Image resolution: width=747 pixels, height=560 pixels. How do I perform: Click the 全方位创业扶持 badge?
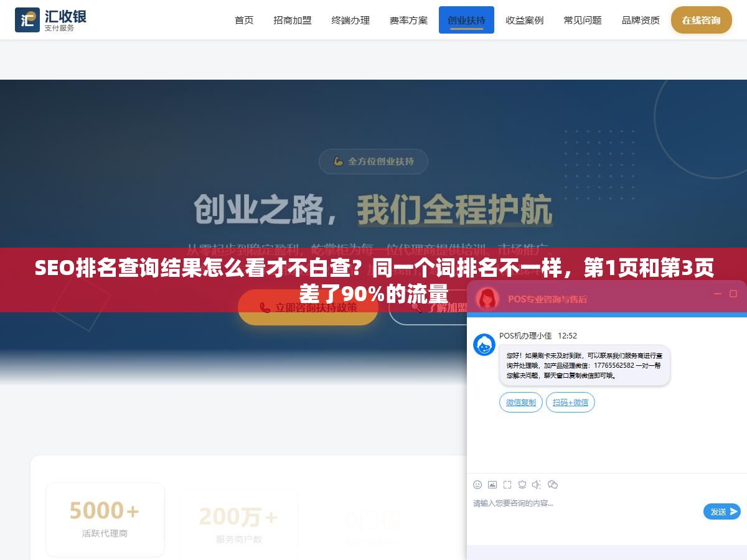pyautogui.click(x=374, y=161)
